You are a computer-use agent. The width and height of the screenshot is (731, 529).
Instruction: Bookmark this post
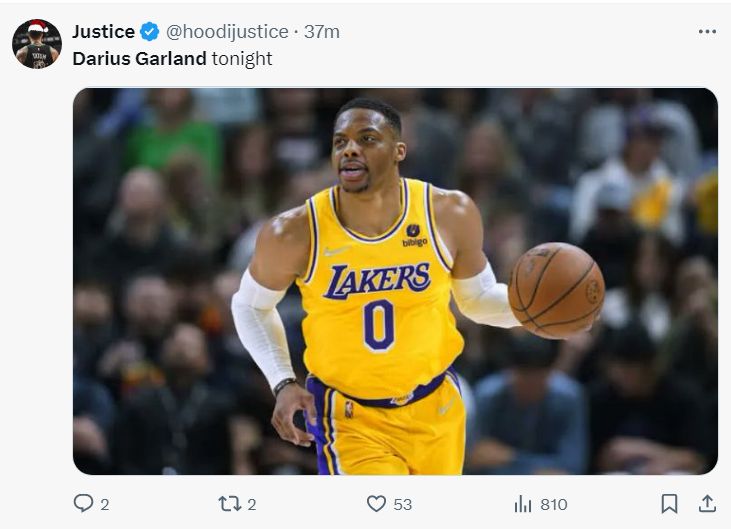pyautogui.click(x=669, y=504)
